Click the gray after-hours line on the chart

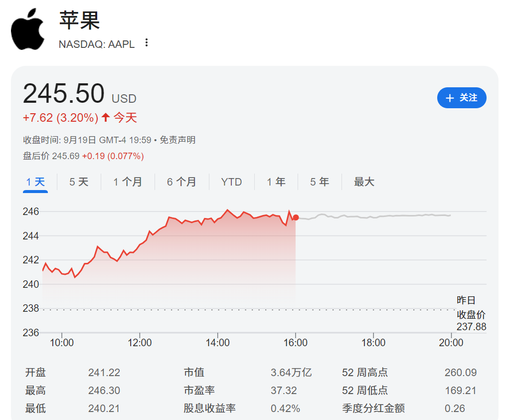pos(373,216)
